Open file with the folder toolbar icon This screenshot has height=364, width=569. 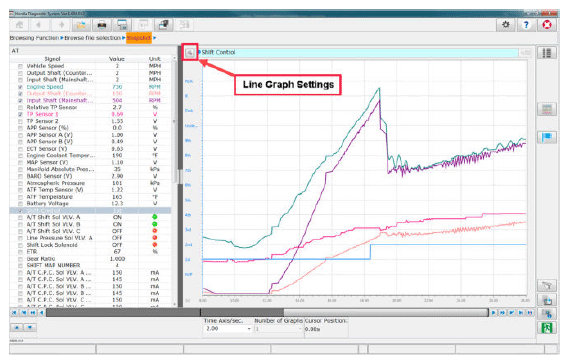coord(81,25)
